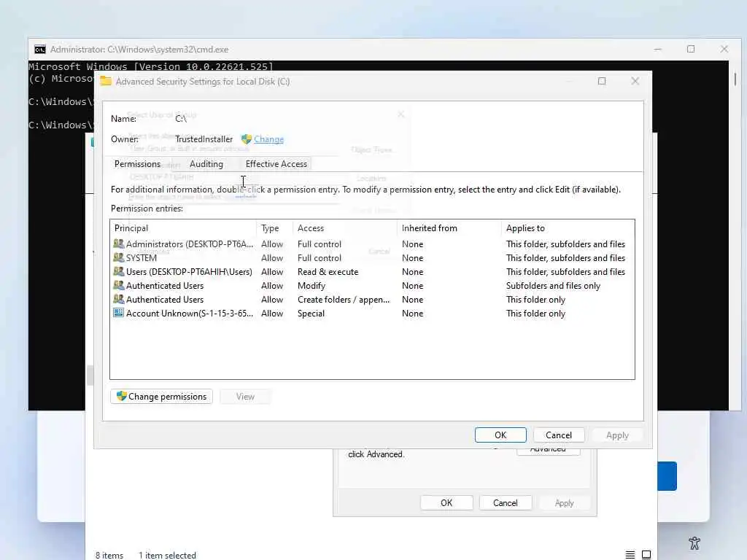Switch to the Auditing tab
This screenshot has height=560, width=747.
pyautogui.click(x=206, y=164)
